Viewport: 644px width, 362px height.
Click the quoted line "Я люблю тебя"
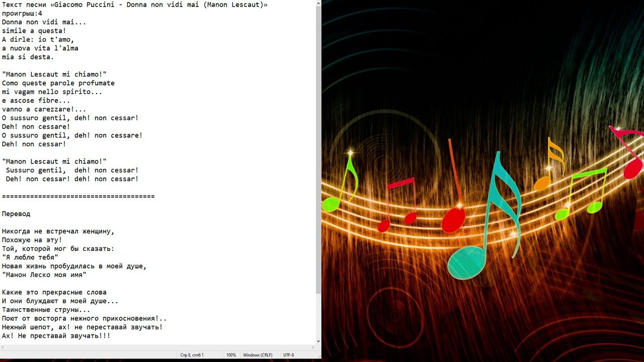pos(30,257)
